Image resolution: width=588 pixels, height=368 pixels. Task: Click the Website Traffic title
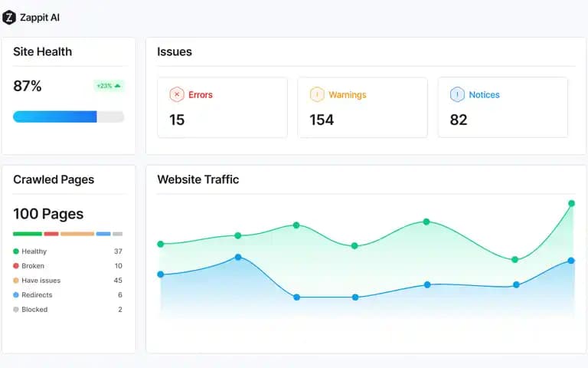coord(198,179)
